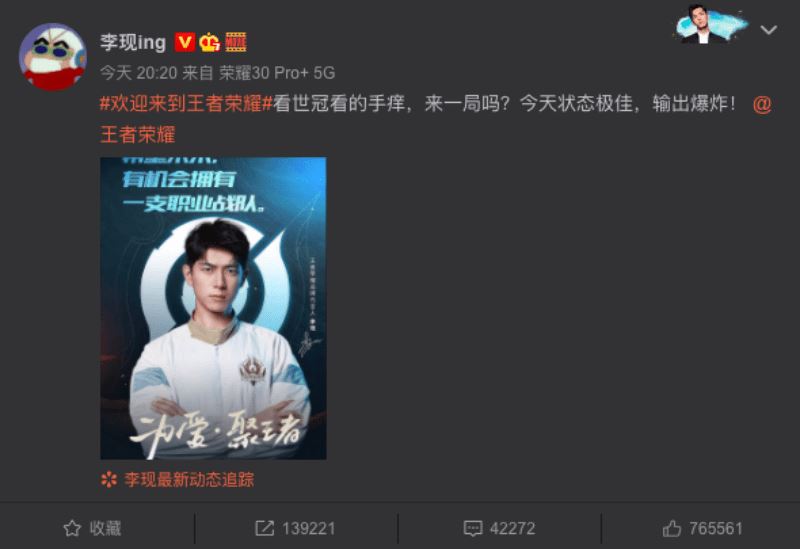Open the 李现最新动态追踪 link
Screen dimensions: 800x549
[189, 480]
